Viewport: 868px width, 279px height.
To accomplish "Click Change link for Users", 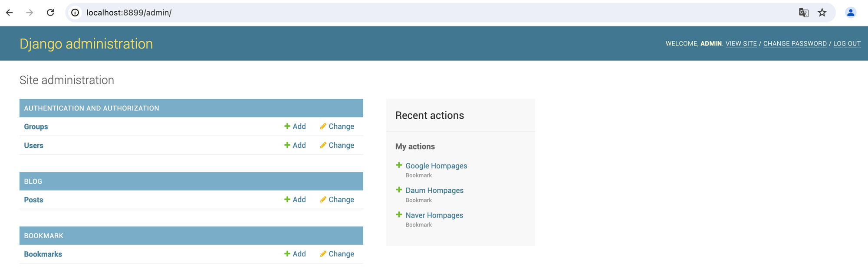I will (337, 145).
